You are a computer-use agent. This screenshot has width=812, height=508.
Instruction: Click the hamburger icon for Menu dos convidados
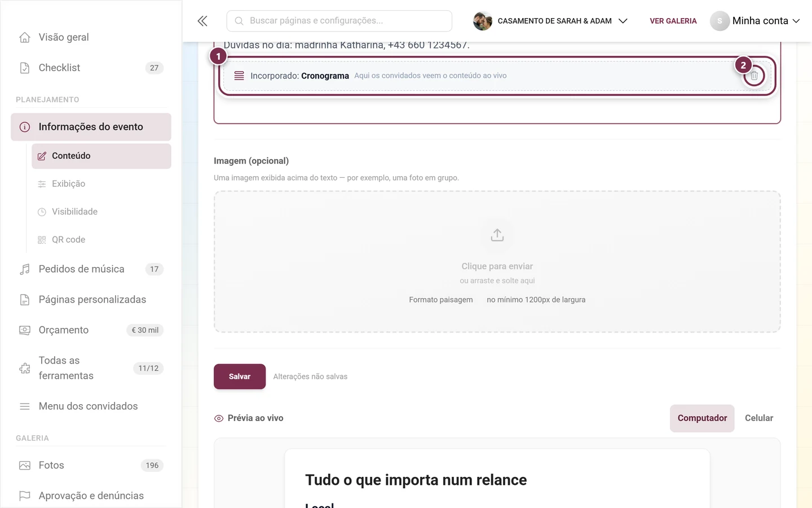[25, 406]
